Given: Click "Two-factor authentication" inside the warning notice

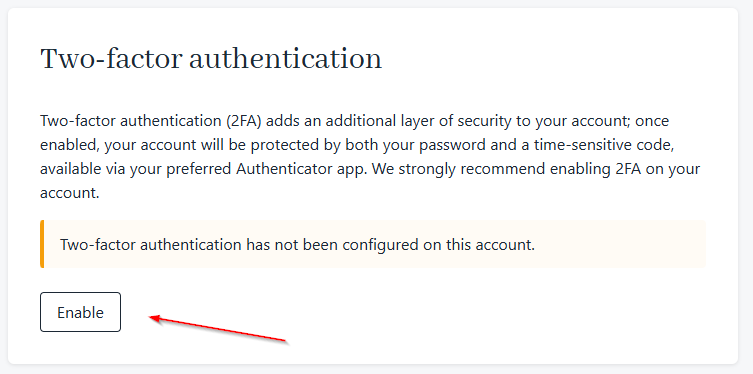Looking at the screenshot, I should (150, 245).
